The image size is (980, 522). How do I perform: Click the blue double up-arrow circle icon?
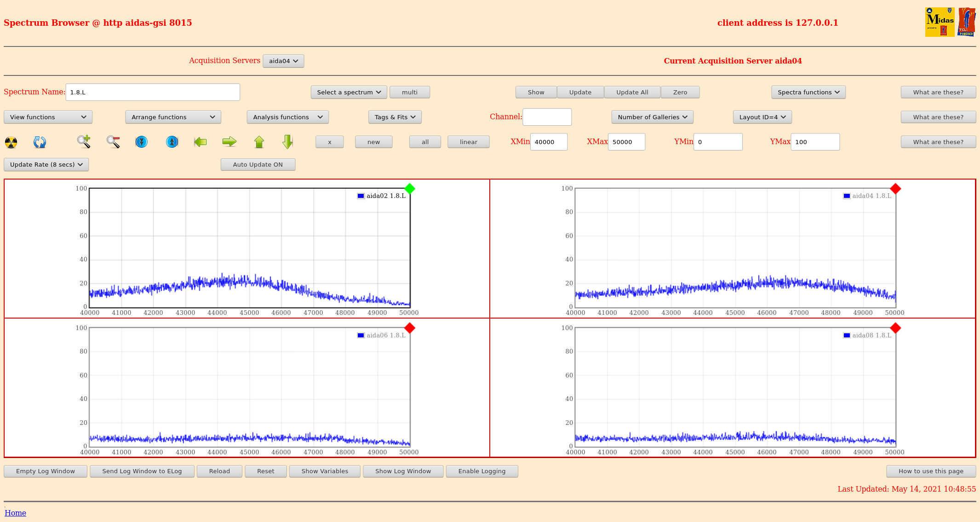coord(172,142)
